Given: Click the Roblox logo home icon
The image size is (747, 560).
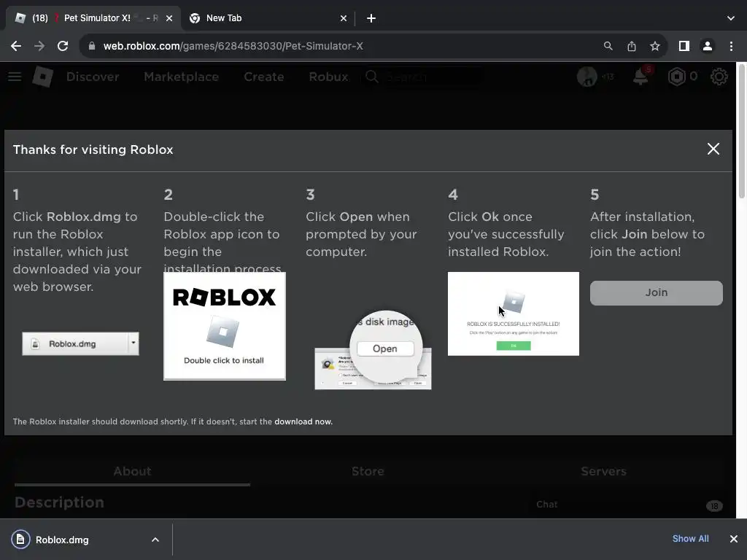Looking at the screenshot, I should [x=42, y=76].
